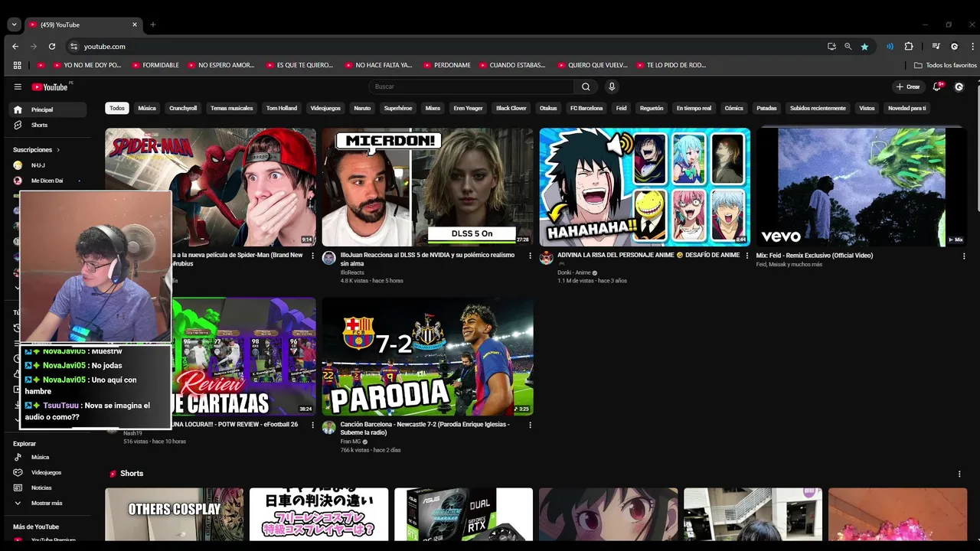The width and height of the screenshot is (980, 551).
Task: Open the IlloJuan DLSS 5 video title
Action: (x=427, y=259)
